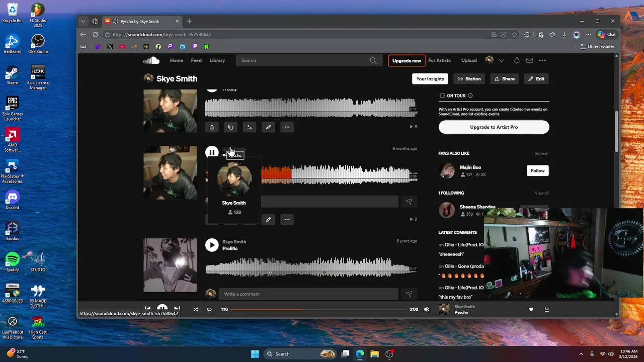Click the bottom player progress bar
Image resolution: width=644 pixels, height=362 pixels.
pos(319,309)
